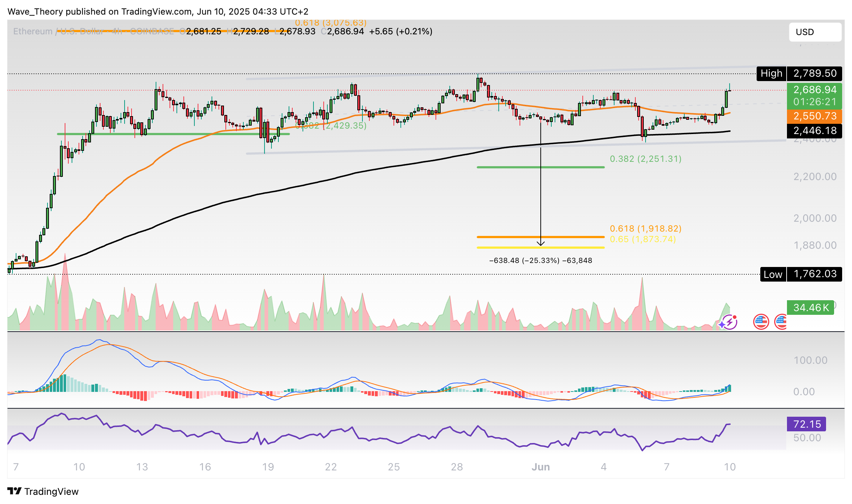Click the orange 2,550.73 moving average label
The width and height of the screenshot is (852, 504).
click(x=814, y=116)
